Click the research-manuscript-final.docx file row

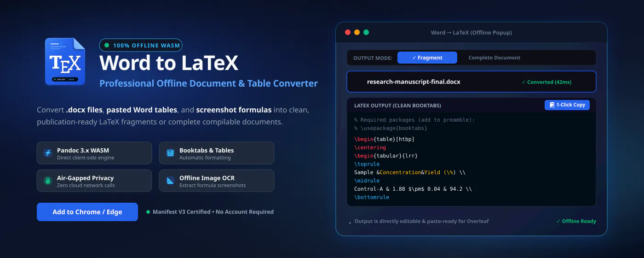(471, 82)
